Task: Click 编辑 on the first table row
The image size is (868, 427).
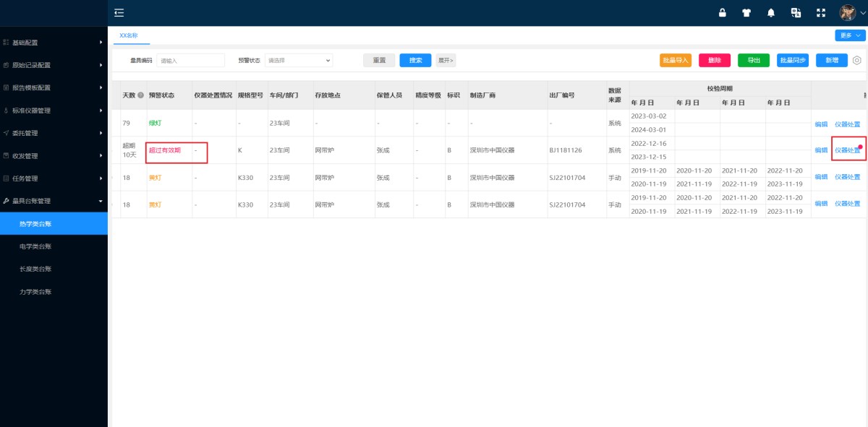Action: click(820, 124)
